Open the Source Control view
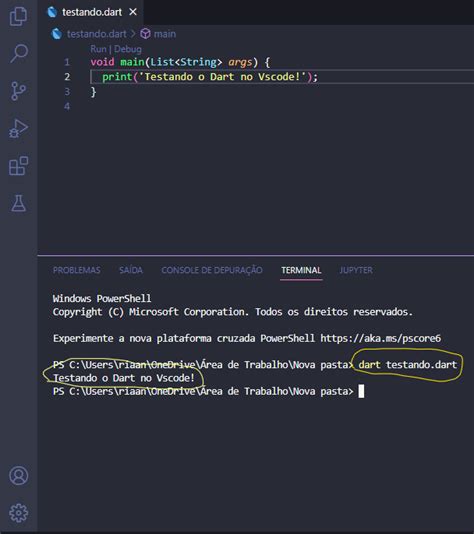 [18, 91]
